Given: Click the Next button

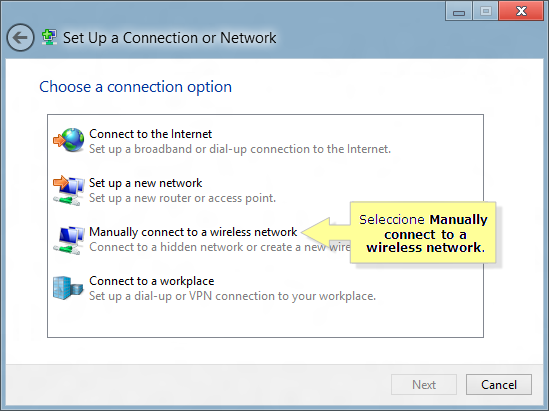Looking at the screenshot, I should click(424, 384).
